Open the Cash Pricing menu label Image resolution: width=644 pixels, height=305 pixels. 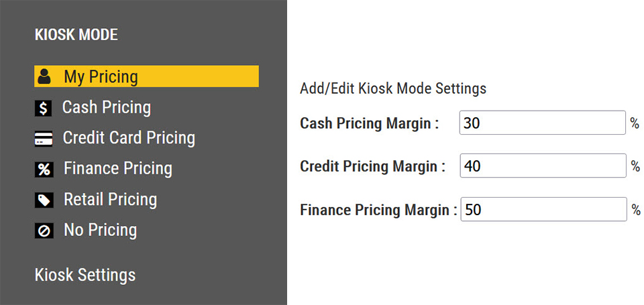[107, 107]
